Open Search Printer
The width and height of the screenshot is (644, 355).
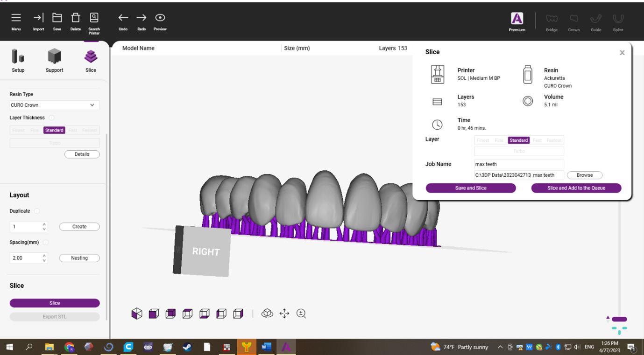pyautogui.click(x=94, y=18)
